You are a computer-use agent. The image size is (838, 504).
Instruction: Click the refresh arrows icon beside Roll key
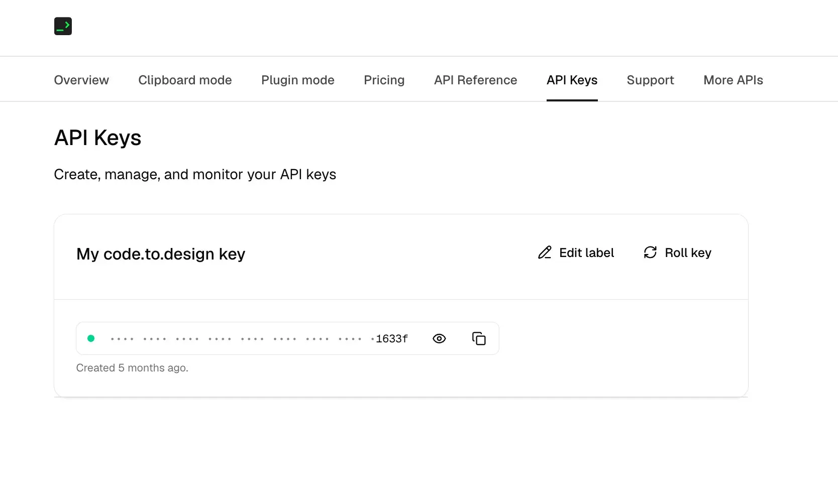(650, 253)
